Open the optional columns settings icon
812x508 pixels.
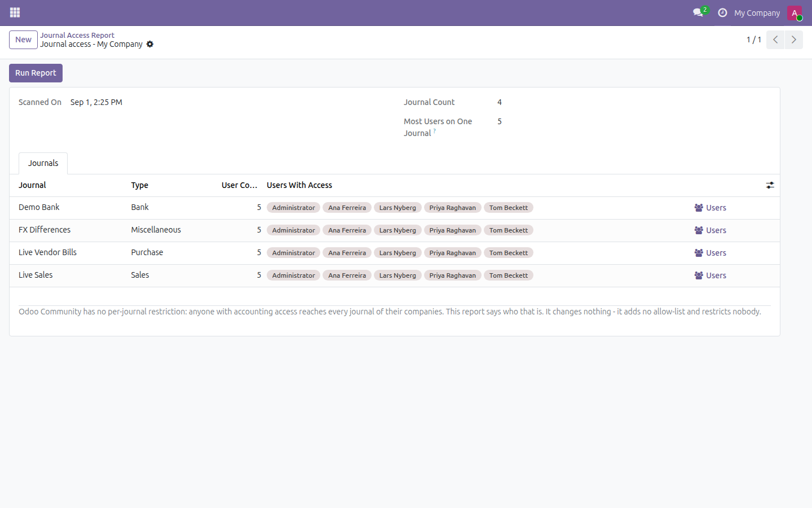point(770,185)
